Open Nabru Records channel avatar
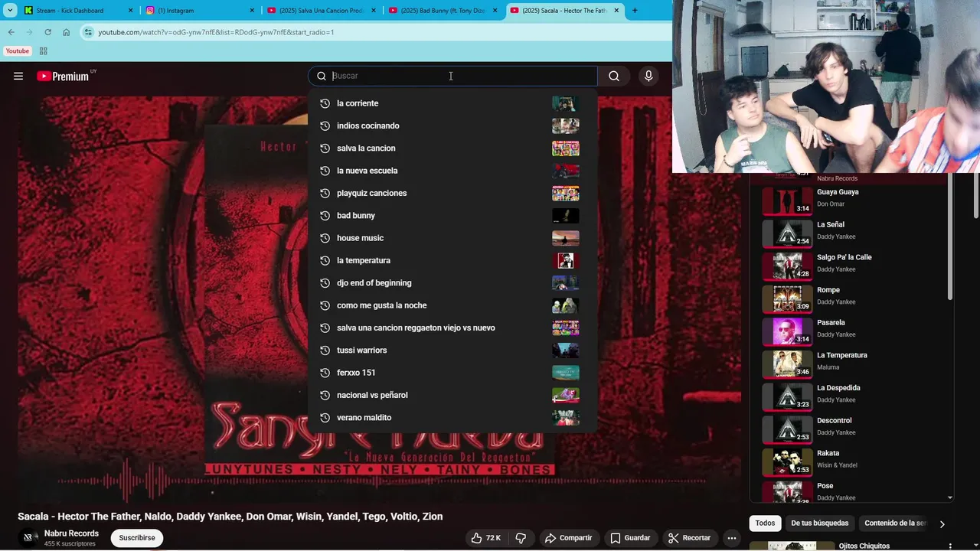This screenshot has width=980, height=551. pyautogui.click(x=29, y=538)
